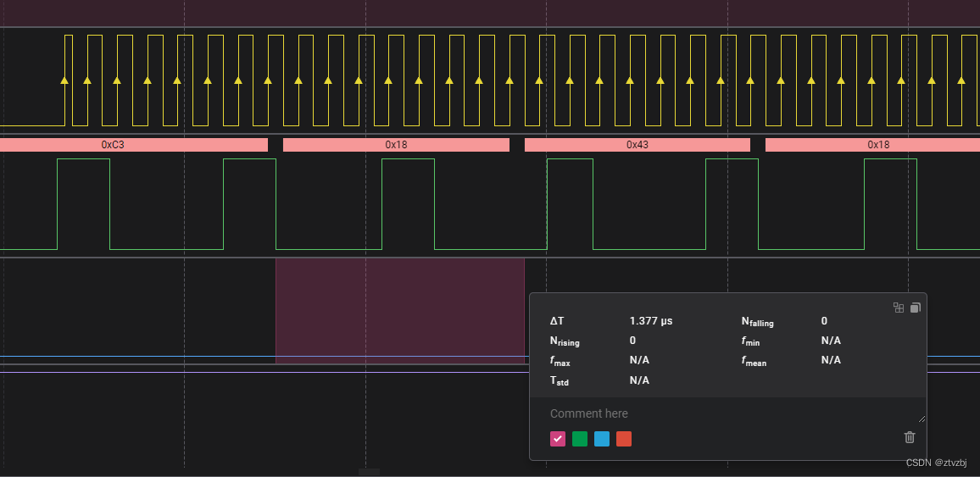The width and height of the screenshot is (980, 477).
Task: Select the decoded 0xC3 byte bubble
Action: 134,145
